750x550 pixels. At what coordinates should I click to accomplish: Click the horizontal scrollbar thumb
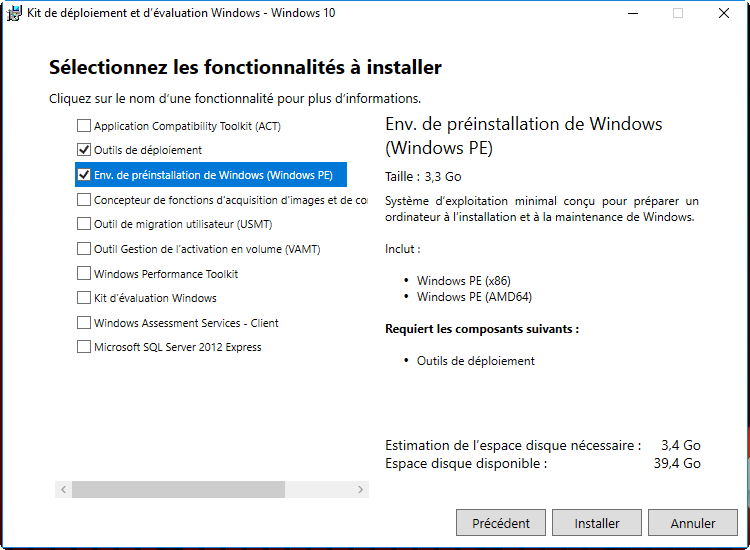pyautogui.click(x=178, y=490)
